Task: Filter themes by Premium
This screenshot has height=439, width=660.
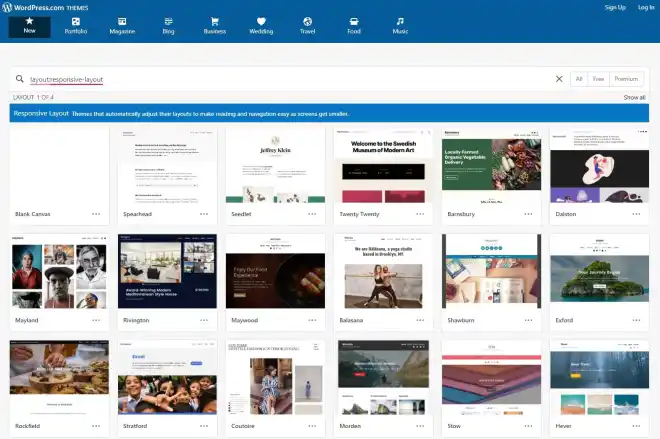Action: click(x=626, y=79)
